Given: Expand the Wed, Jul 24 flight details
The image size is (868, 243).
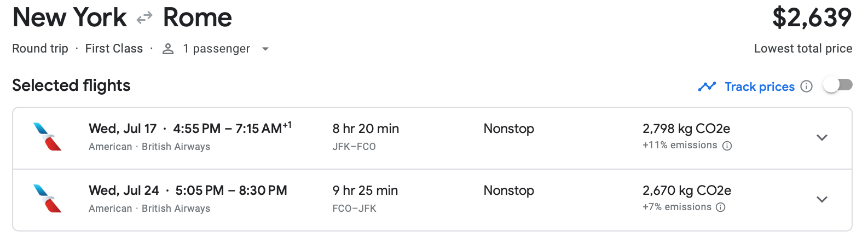Looking at the screenshot, I should coord(821,199).
